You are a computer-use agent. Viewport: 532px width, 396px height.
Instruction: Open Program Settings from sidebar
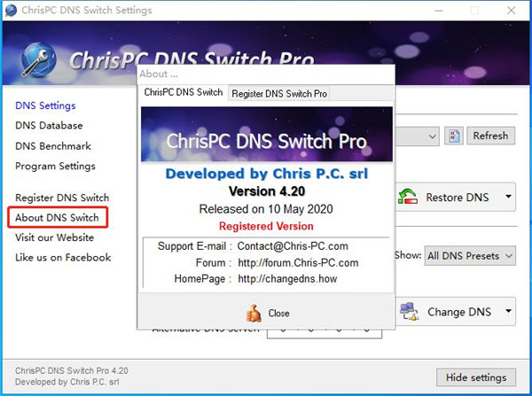[x=55, y=166]
